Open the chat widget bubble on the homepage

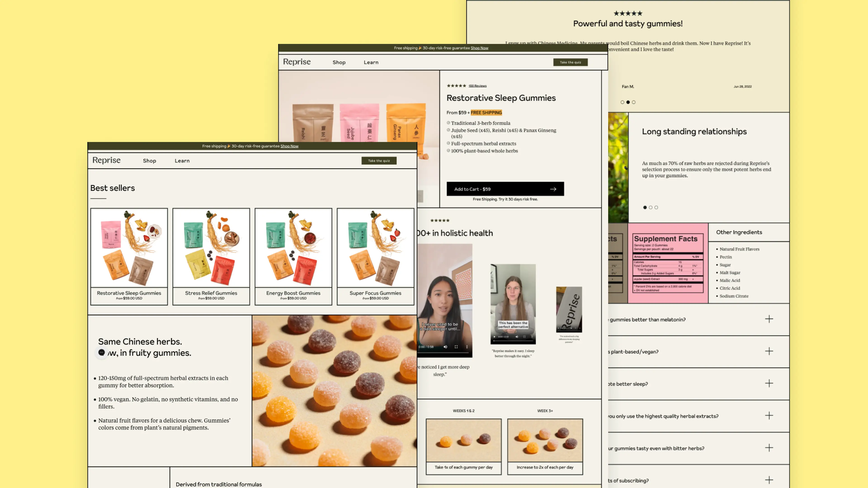coord(101,352)
